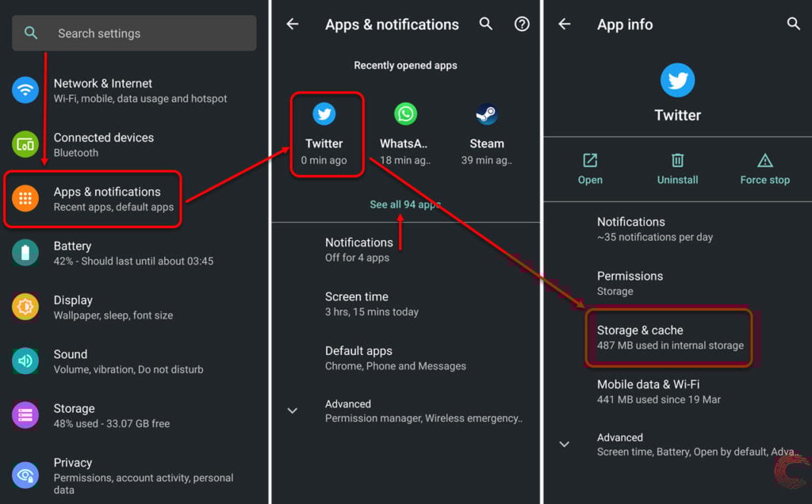Go back from App info screen
812x504 pixels.
[565, 24]
